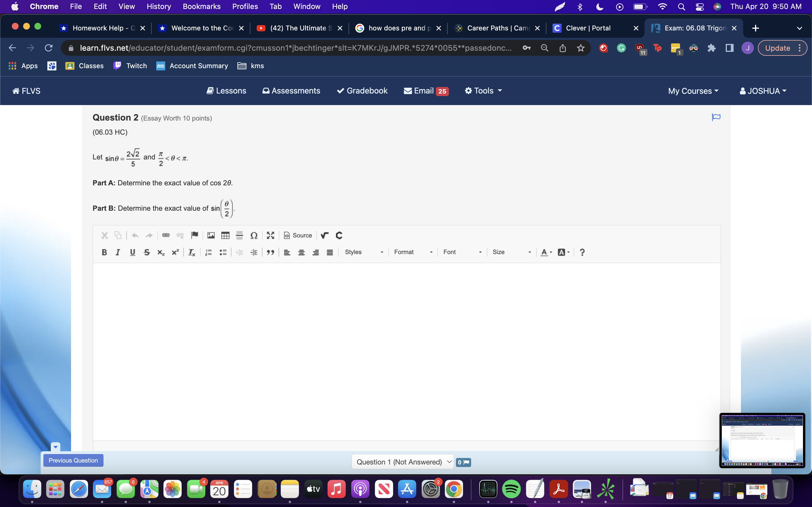
Task: Insert a math equation with the square root icon
Action: pos(324,236)
